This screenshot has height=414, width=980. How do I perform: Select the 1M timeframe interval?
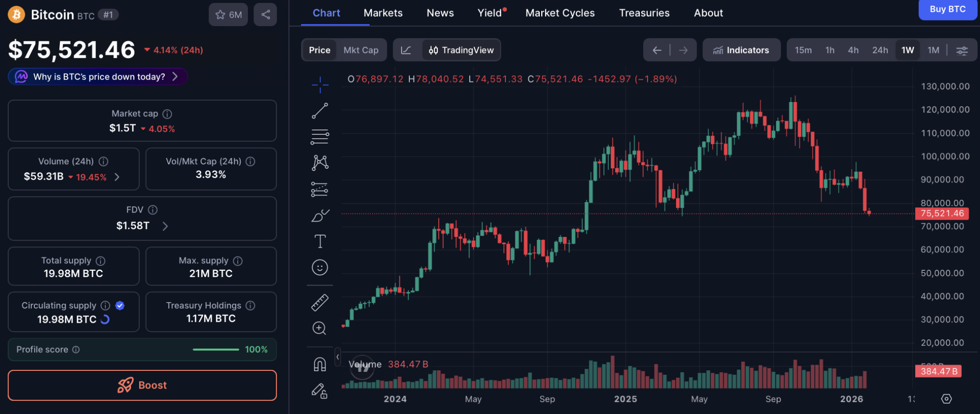(933, 50)
